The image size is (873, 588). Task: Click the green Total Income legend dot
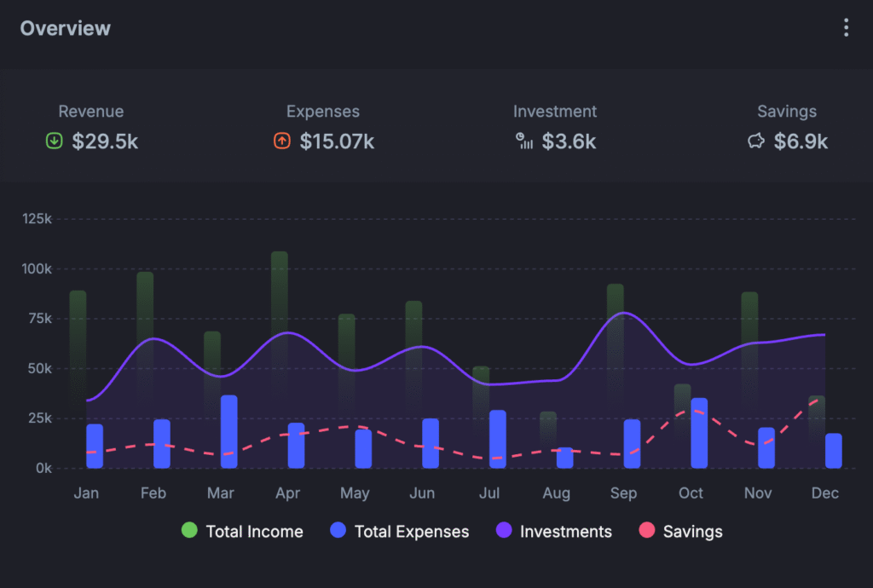coord(189,531)
